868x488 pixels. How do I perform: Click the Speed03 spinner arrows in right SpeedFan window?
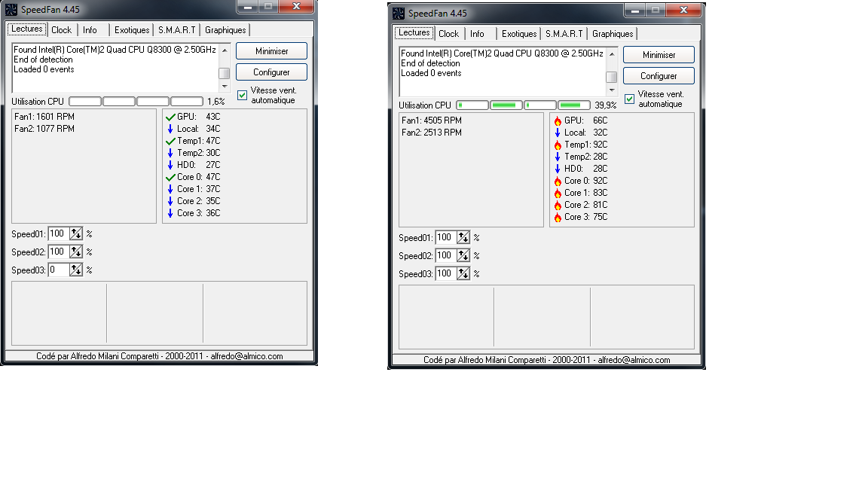tap(463, 274)
